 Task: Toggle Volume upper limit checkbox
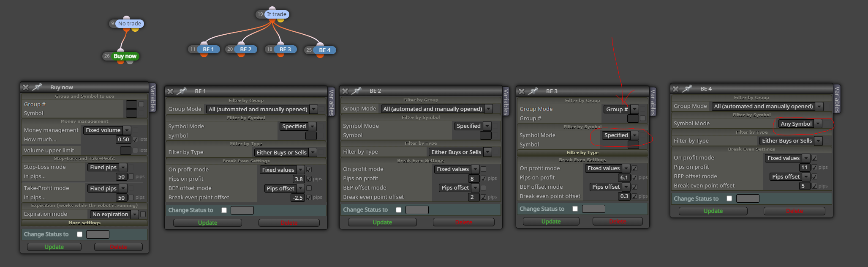point(135,150)
